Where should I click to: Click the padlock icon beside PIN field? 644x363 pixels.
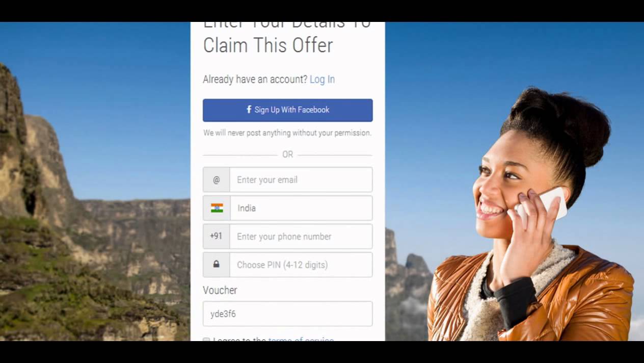coord(217,264)
